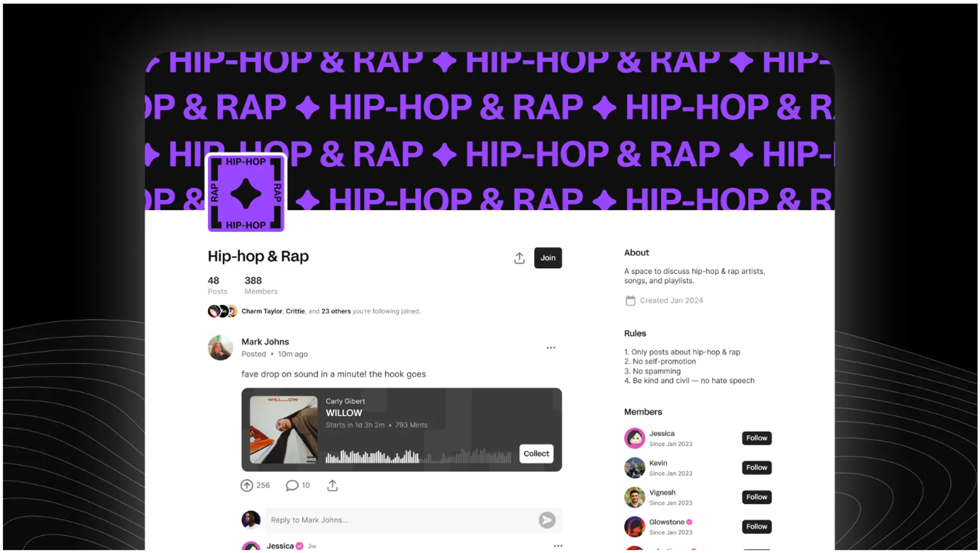Image resolution: width=980 pixels, height=553 pixels.
Task: Click calendar icon beside Created Jan 2024
Action: pyautogui.click(x=630, y=301)
